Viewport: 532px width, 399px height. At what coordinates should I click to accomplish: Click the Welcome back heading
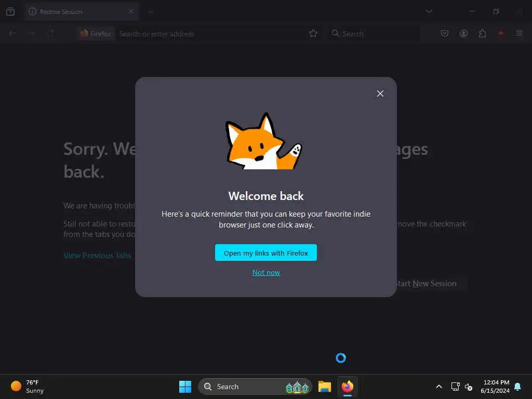266,196
